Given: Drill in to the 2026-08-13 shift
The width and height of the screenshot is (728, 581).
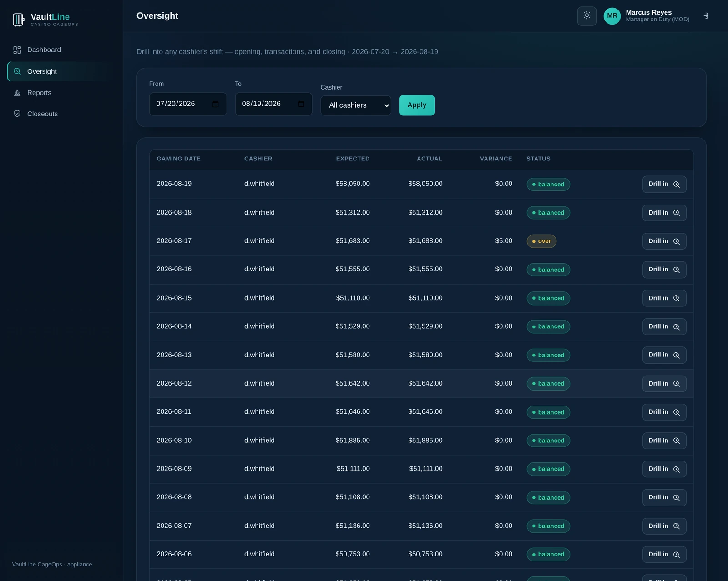Looking at the screenshot, I should click(x=664, y=355).
